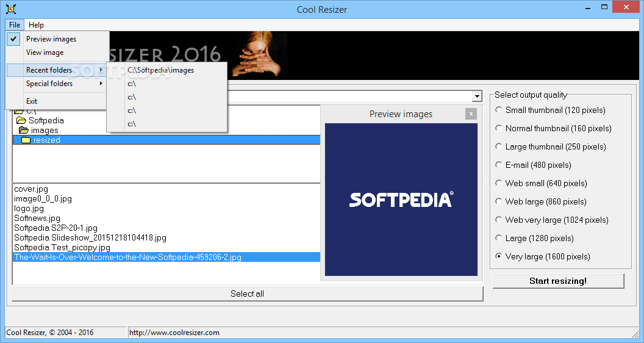Select image0_0_0.jpg in file list
This screenshot has width=644, height=343.
point(43,199)
